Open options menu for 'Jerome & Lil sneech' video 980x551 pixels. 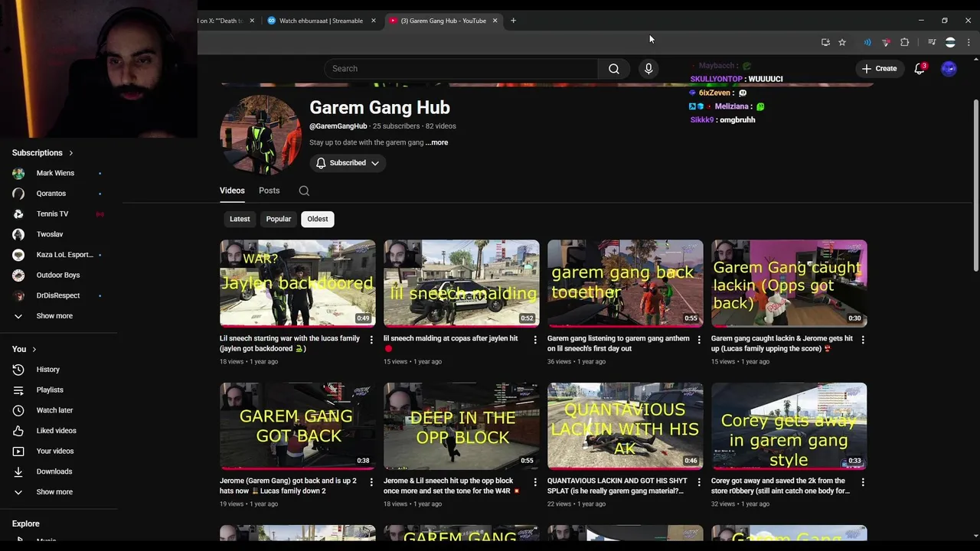[535, 482]
